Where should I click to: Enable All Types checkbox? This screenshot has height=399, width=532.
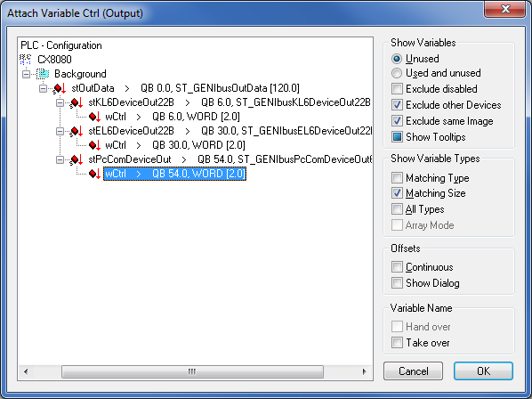click(x=397, y=208)
